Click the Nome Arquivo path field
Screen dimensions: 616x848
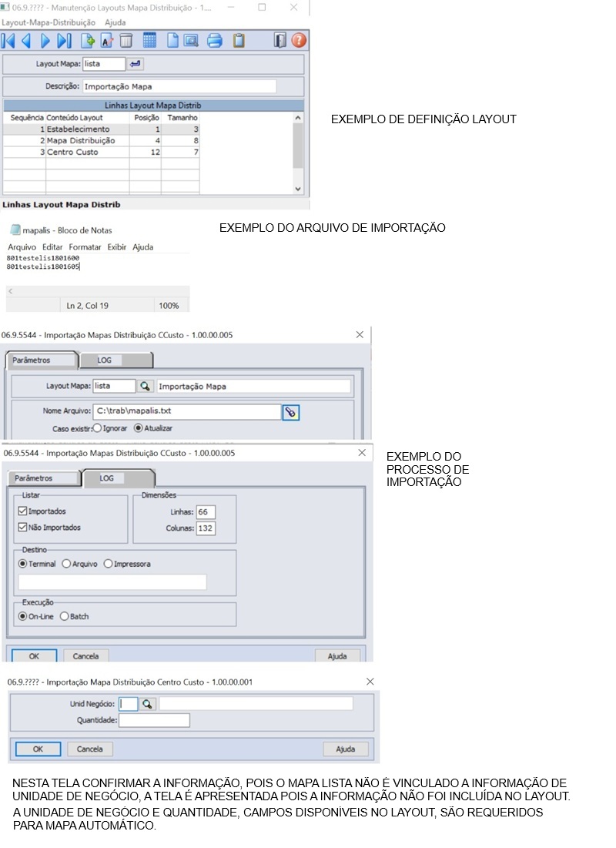click(x=187, y=411)
